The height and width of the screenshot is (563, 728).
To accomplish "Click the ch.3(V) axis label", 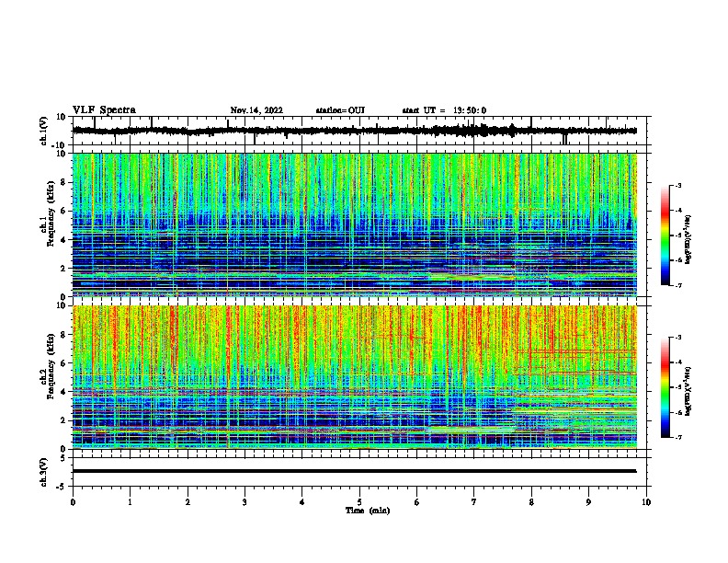I will 43,472.
